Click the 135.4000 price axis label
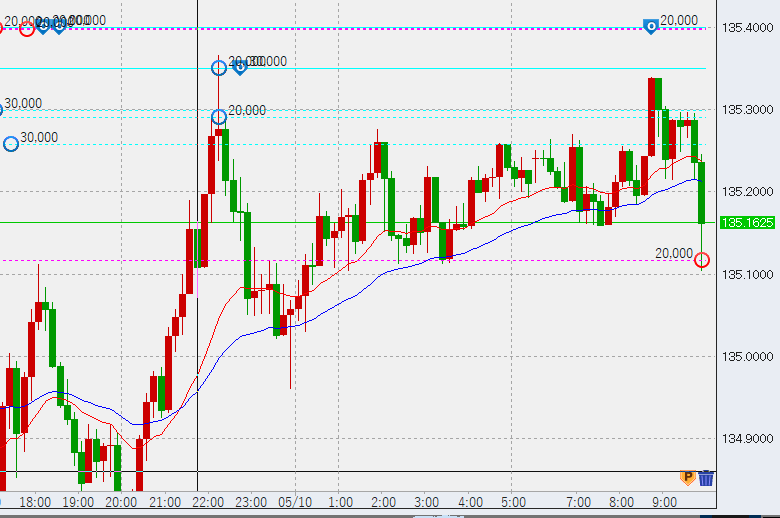Screen dimensions: 780x518 (748, 27)
